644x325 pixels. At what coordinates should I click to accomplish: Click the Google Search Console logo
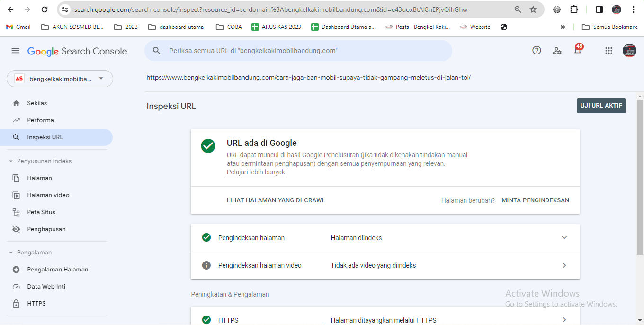[x=77, y=51]
